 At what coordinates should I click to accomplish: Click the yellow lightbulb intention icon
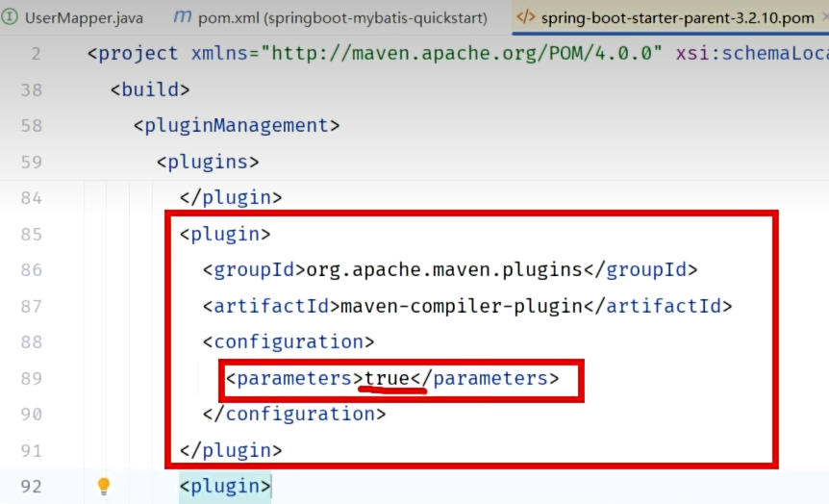104,486
